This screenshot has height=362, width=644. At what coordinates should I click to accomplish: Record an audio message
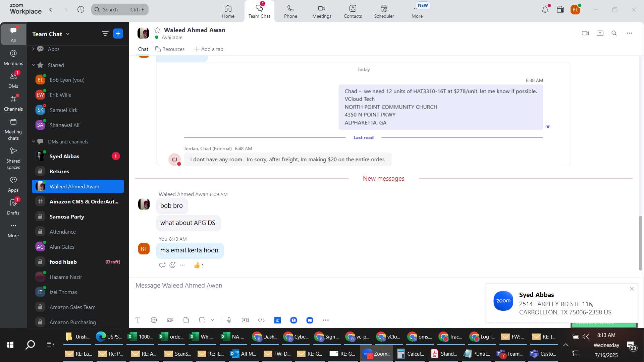(229, 320)
